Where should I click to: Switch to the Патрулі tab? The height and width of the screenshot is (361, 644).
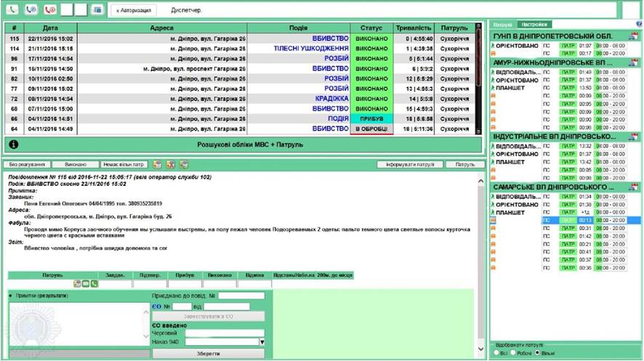pos(503,25)
